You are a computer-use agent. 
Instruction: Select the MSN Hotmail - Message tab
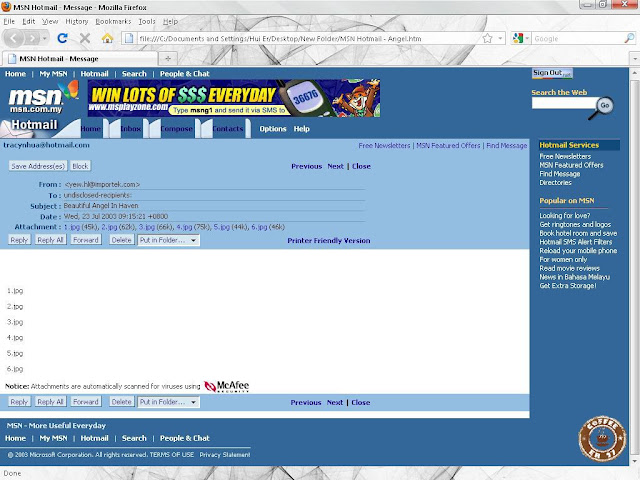coord(80,58)
